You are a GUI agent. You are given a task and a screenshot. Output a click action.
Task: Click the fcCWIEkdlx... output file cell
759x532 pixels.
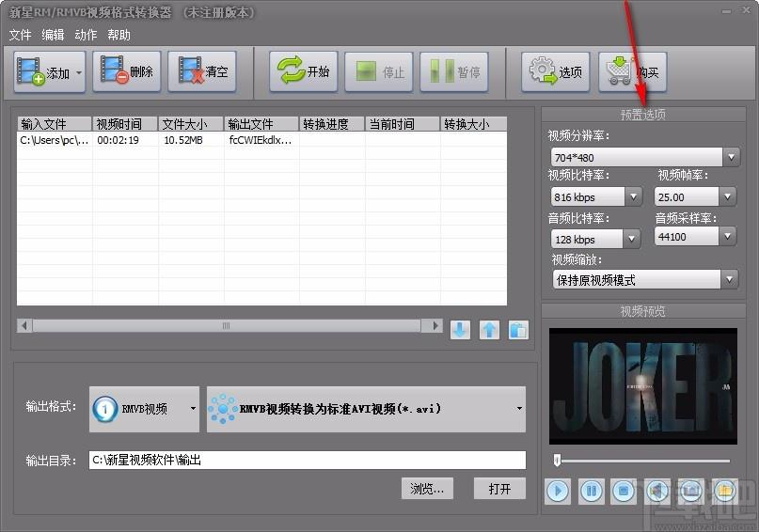click(x=261, y=140)
